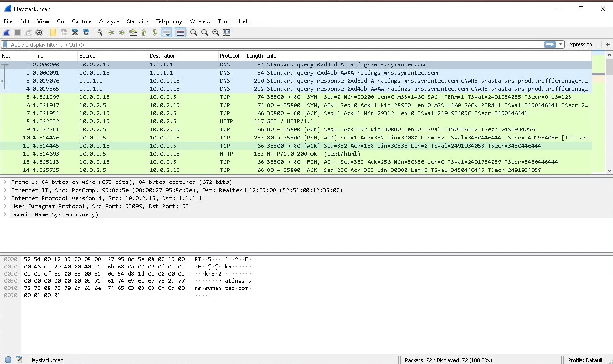The width and height of the screenshot is (613, 364).
Task: Sort by the Length column header
Action: 255,56
